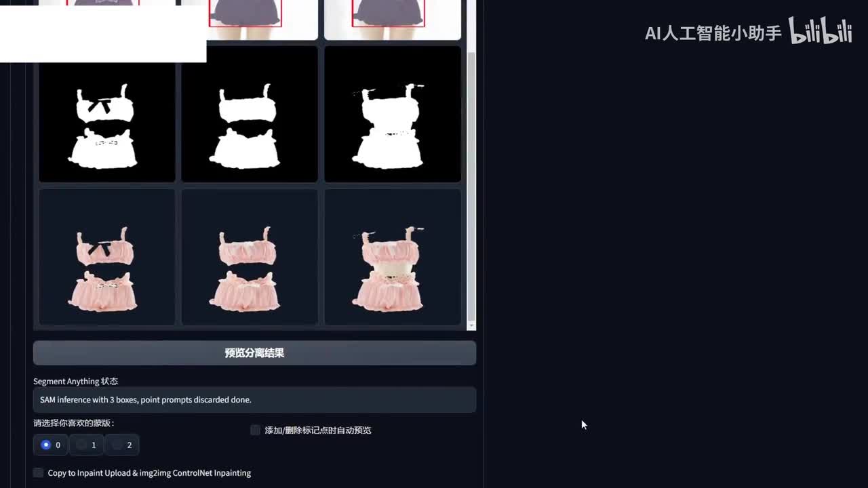Choose mask option 1 radio button
Viewport: 868px width, 488px height.
point(81,445)
